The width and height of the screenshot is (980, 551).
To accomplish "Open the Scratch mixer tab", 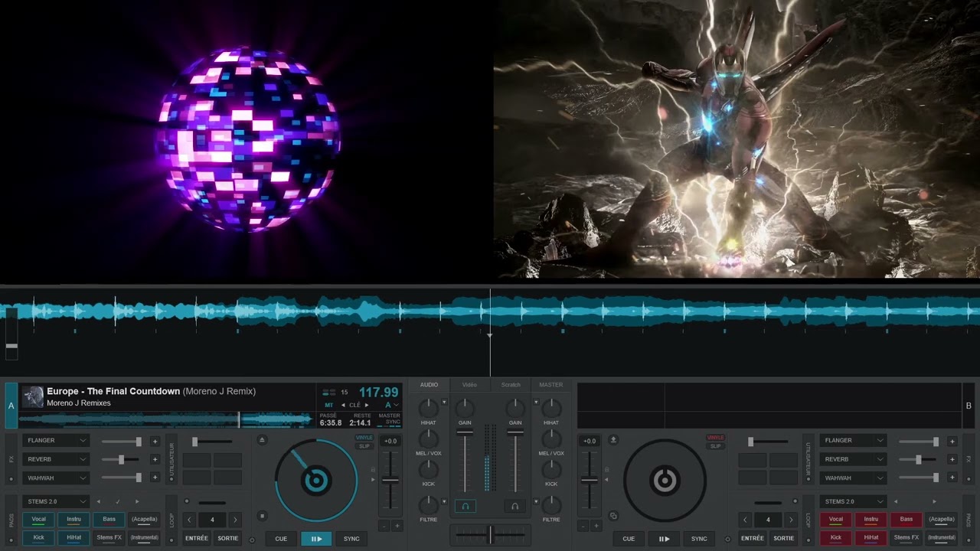I will pos(511,385).
